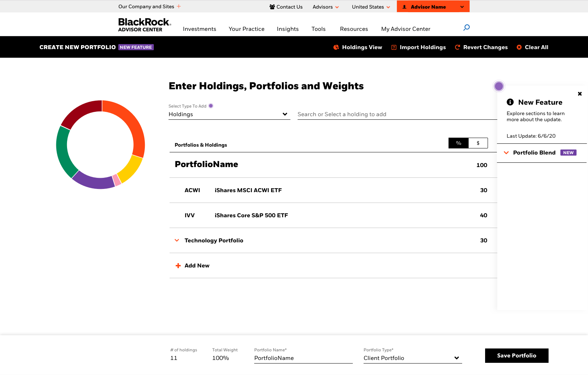Image resolution: width=588 pixels, height=375 pixels.
Task: Click the NEW FEATURE badge in the header
Action: pyautogui.click(x=136, y=47)
